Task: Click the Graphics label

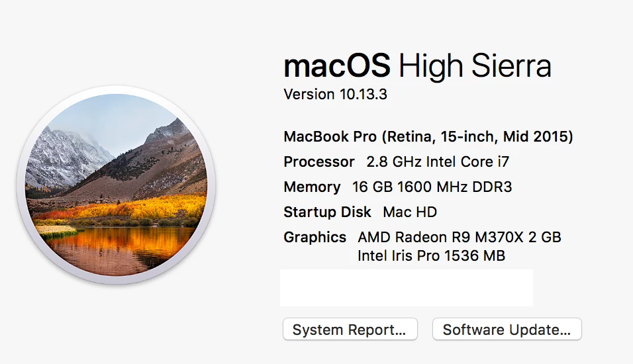Action: coord(315,237)
